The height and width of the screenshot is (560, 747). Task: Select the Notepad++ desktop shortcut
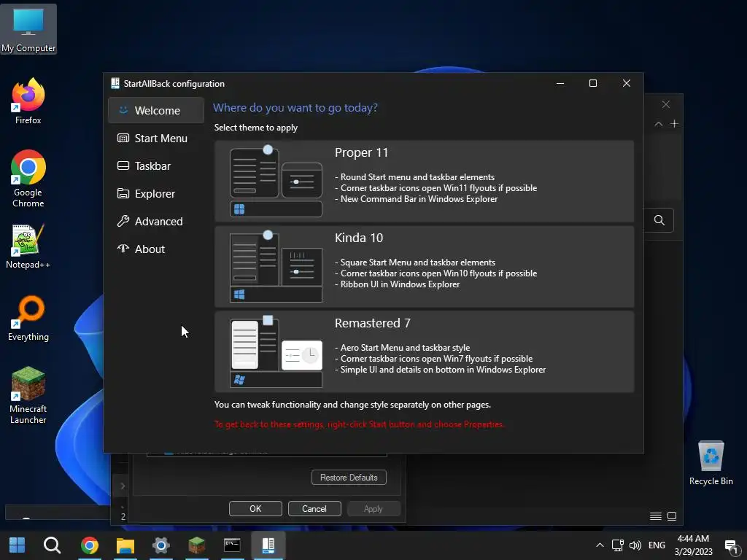pos(28,246)
